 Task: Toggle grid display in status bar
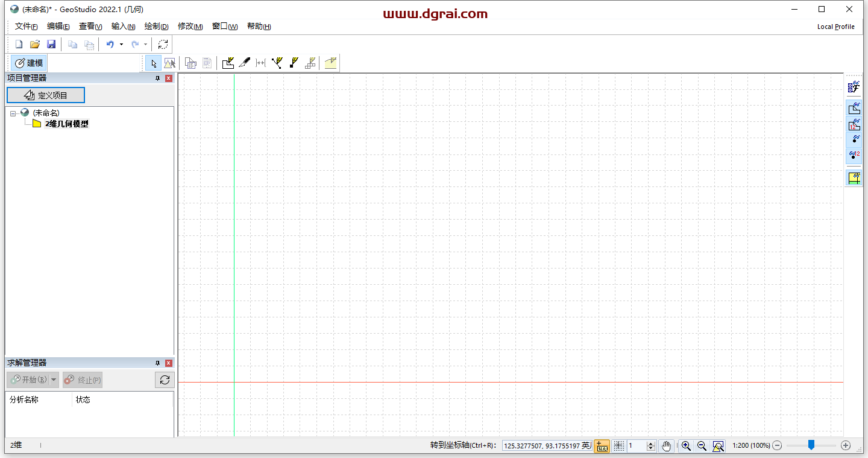pos(618,446)
